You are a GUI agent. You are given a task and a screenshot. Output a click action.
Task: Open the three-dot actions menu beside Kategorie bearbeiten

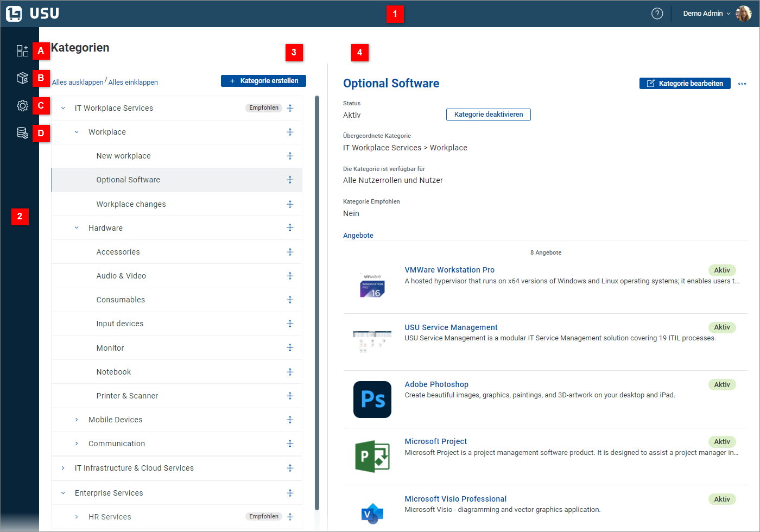point(742,83)
